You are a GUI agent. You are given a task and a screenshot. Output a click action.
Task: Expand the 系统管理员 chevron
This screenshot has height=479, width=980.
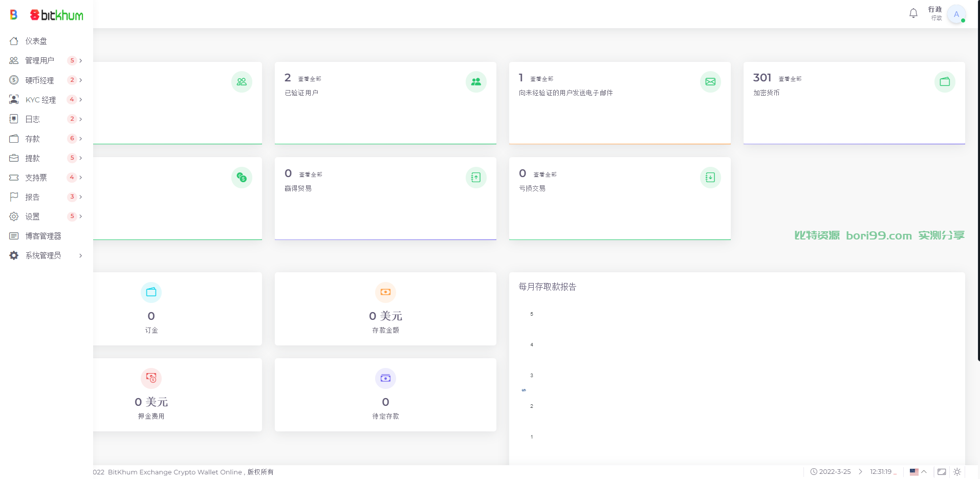(80, 255)
